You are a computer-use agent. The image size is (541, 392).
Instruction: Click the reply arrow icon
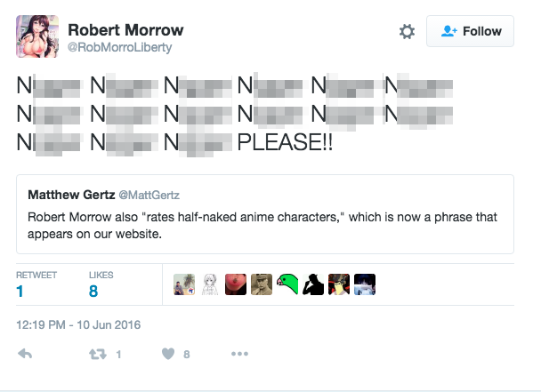tap(25, 354)
